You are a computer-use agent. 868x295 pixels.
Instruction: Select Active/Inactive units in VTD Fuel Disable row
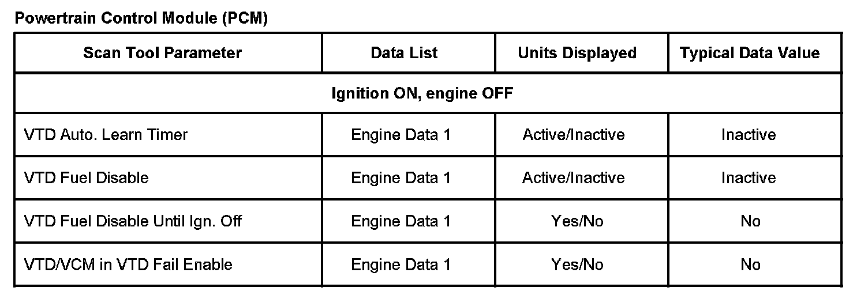click(x=574, y=177)
